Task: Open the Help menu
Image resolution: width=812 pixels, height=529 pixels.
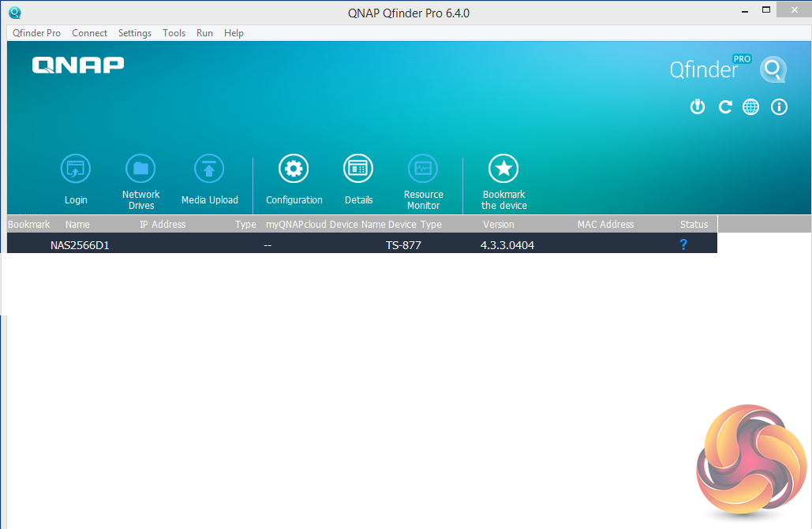Action: 234,33
